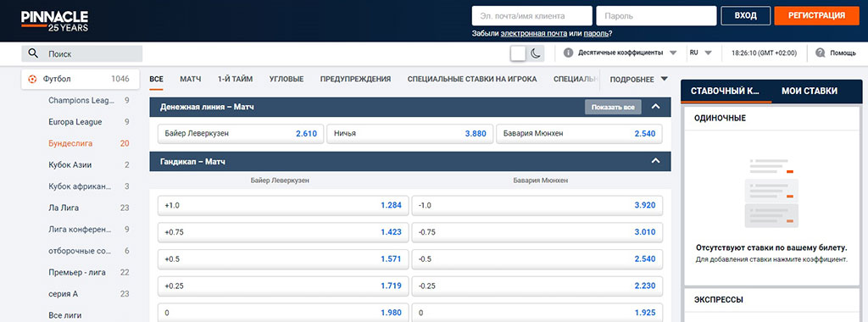
Task: Bet on Бавария Мюнхен at 2.540 moneyline
Action: [x=580, y=134]
